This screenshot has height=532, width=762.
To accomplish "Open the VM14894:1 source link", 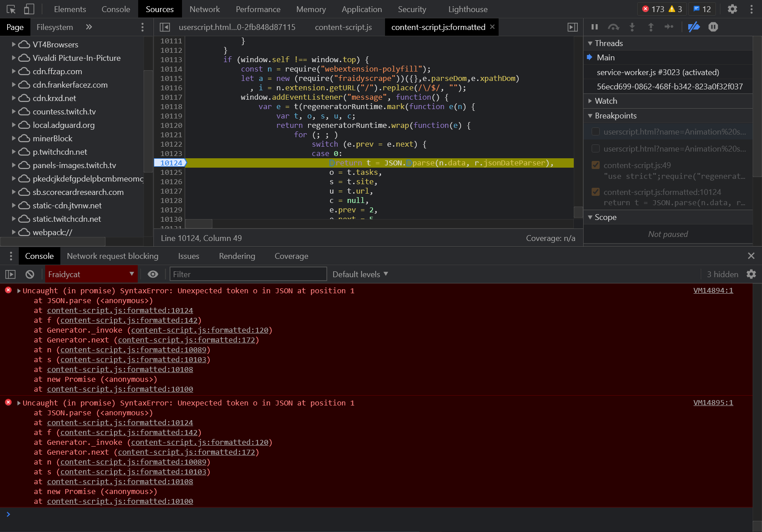I will click(713, 291).
